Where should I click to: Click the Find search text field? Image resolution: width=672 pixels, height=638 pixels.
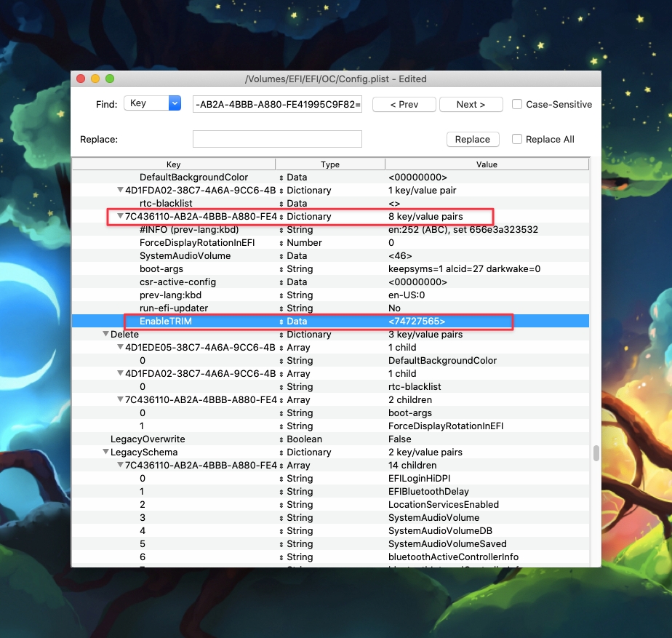[x=277, y=104]
